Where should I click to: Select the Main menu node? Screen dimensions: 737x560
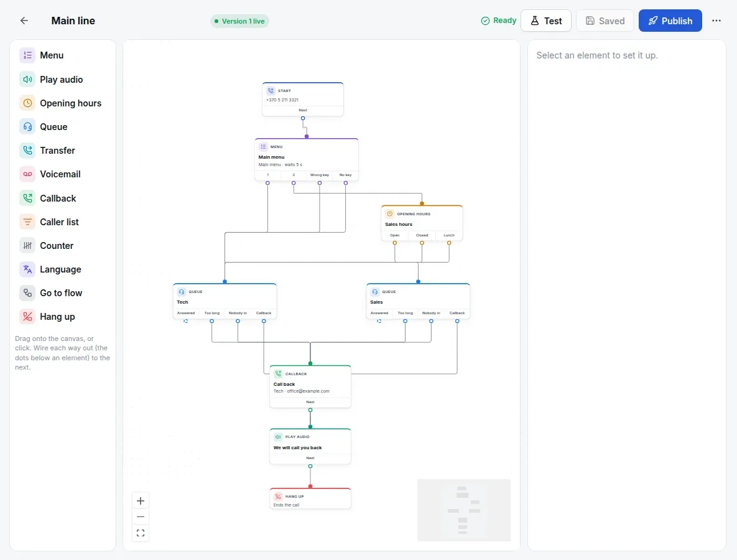307,159
